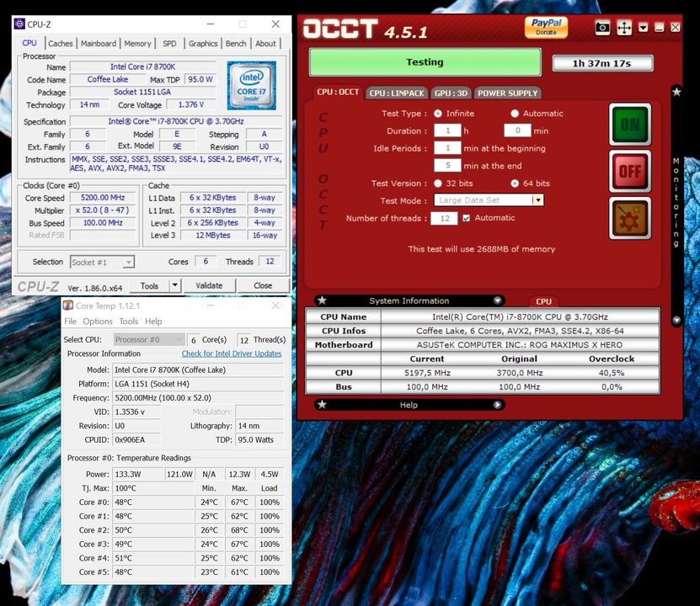
Task: Click the Intel Core i7 logo in CPU-Z
Action: coord(251,86)
